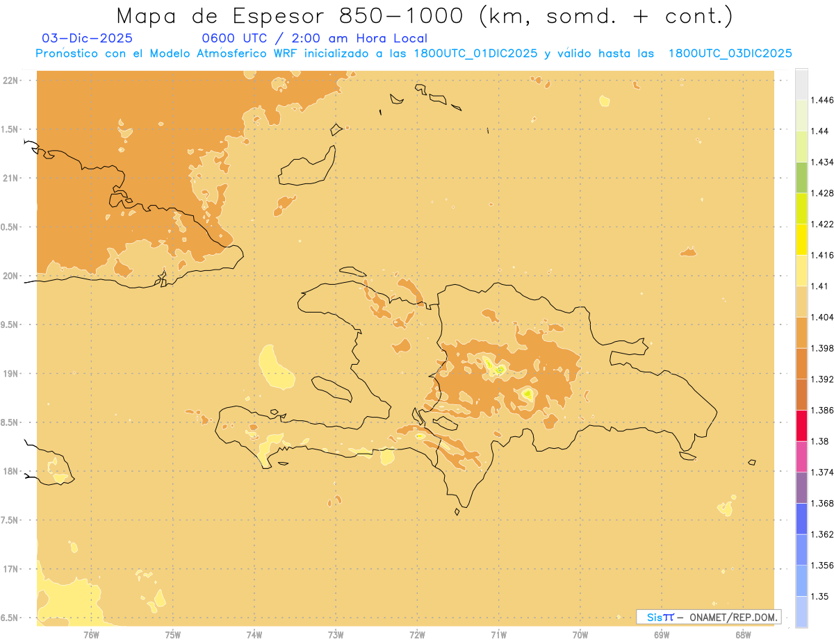
Task: Click the '19N' latitude label
Action: 10,373
